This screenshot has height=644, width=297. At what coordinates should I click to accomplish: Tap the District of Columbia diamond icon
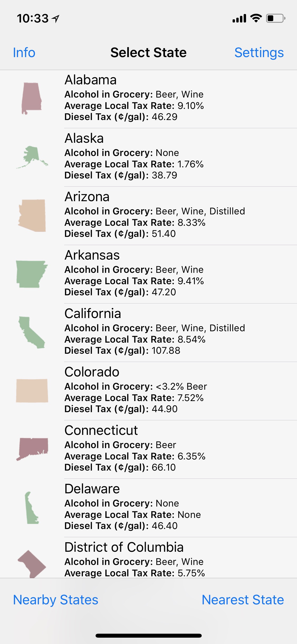coord(32,564)
